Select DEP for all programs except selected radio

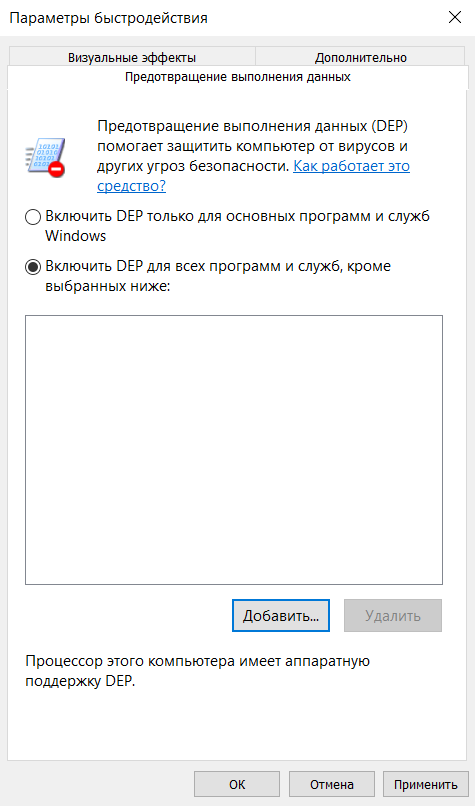tap(33, 267)
